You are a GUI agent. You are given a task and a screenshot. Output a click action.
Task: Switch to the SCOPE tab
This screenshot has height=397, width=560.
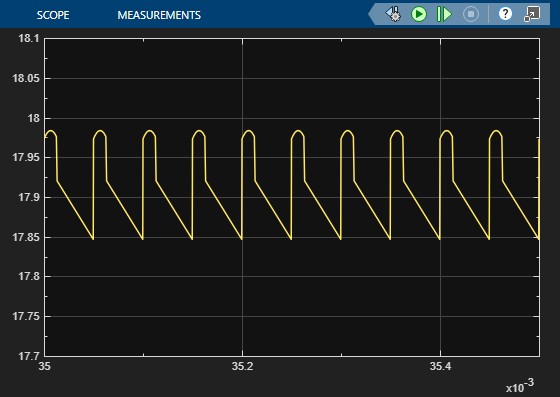[x=53, y=15]
